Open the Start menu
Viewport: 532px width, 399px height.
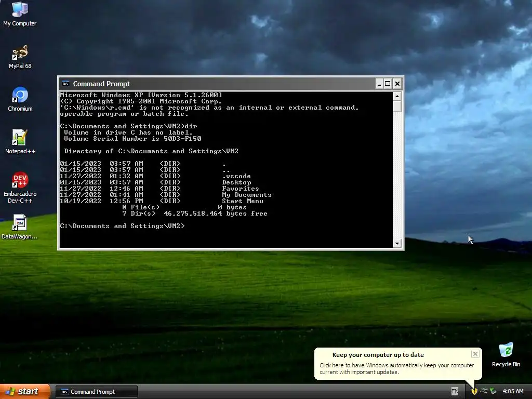(x=25, y=391)
